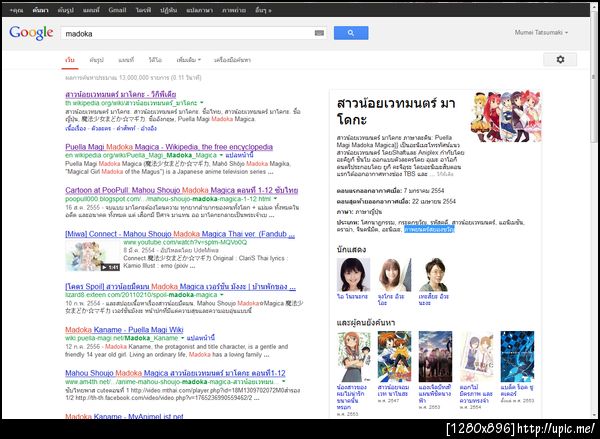Open the [Spoil] Madoka Magica result
The height and width of the screenshot is (439, 600).
(180, 287)
